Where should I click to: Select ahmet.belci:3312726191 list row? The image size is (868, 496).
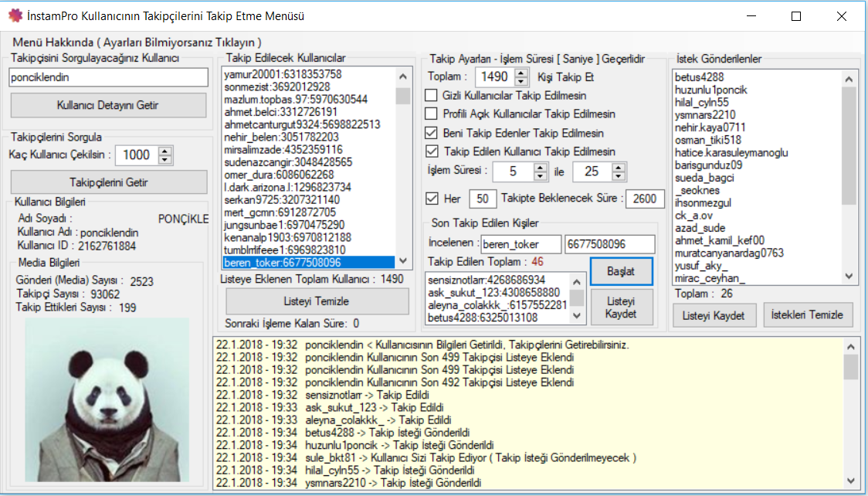point(309,112)
